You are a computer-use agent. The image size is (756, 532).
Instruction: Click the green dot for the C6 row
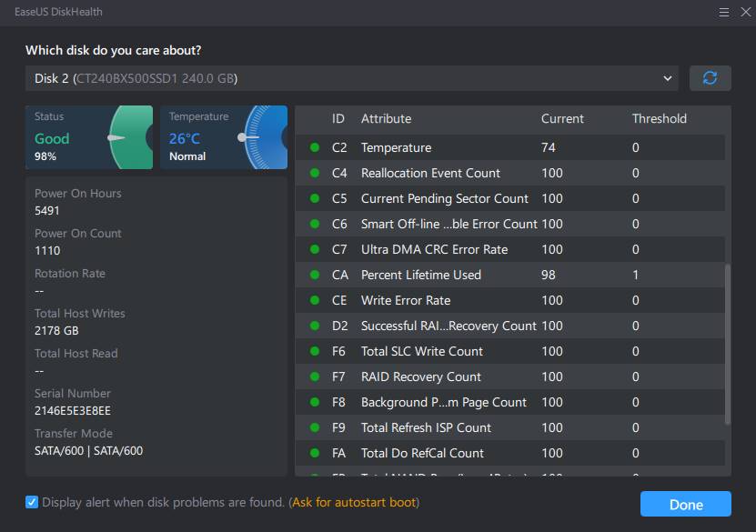pyautogui.click(x=315, y=224)
